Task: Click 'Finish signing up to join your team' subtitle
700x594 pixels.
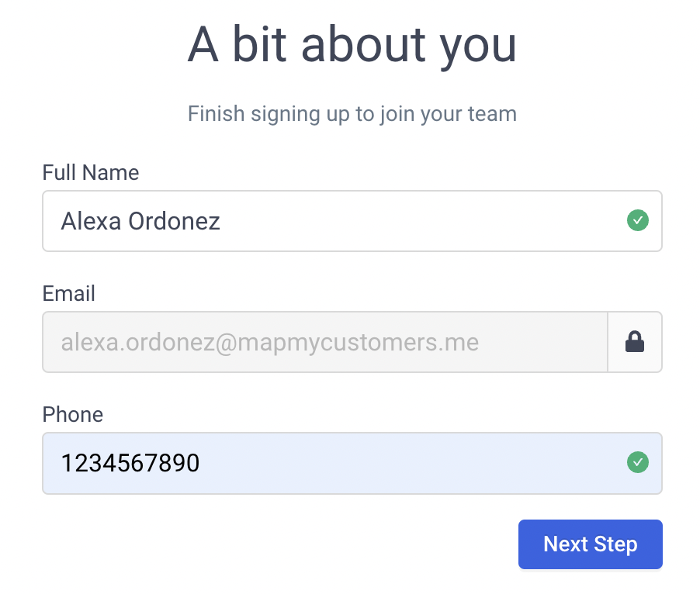Action: click(x=352, y=114)
